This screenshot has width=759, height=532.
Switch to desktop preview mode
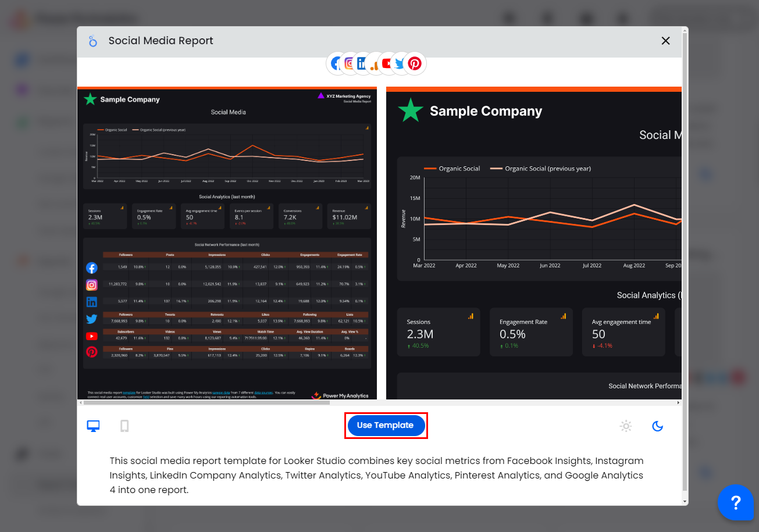pyautogui.click(x=93, y=426)
